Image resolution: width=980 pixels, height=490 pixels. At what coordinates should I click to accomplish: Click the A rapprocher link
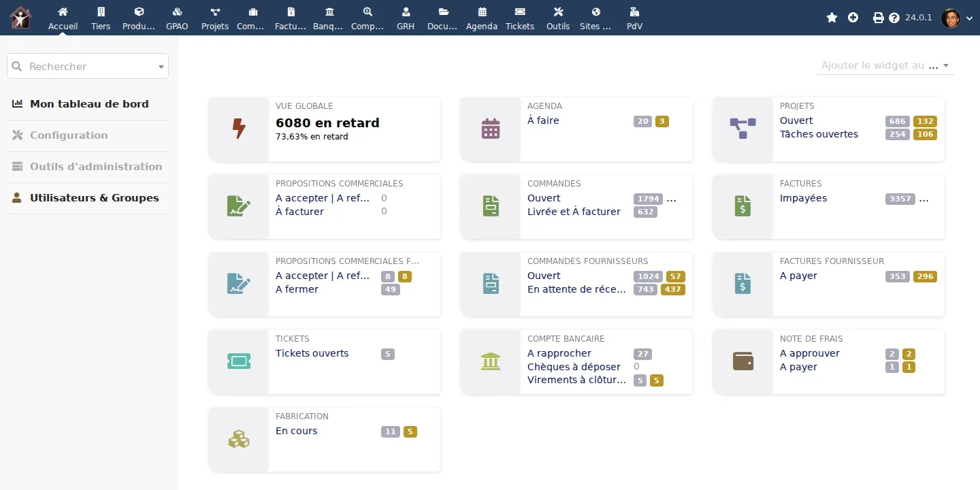pos(559,353)
